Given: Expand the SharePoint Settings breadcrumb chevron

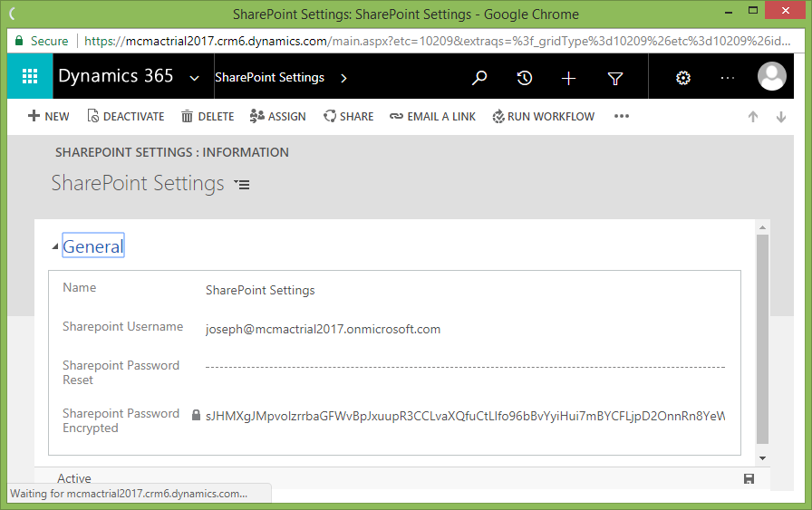Looking at the screenshot, I should click(x=343, y=78).
